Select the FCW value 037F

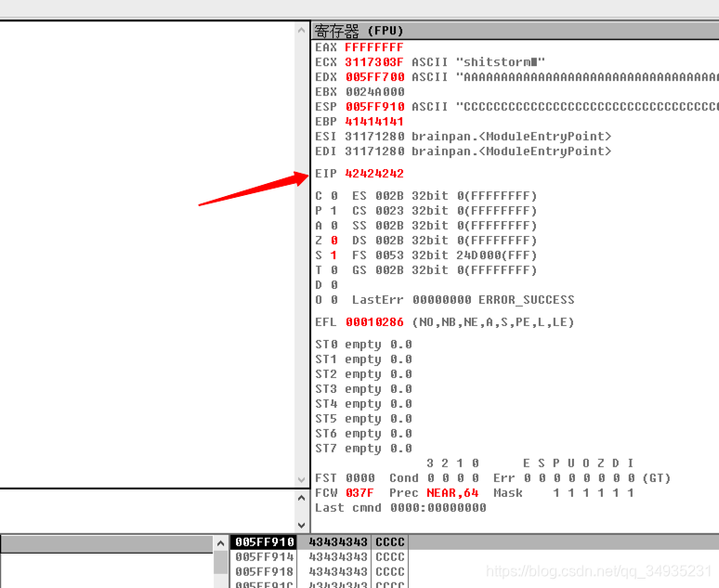coord(359,492)
